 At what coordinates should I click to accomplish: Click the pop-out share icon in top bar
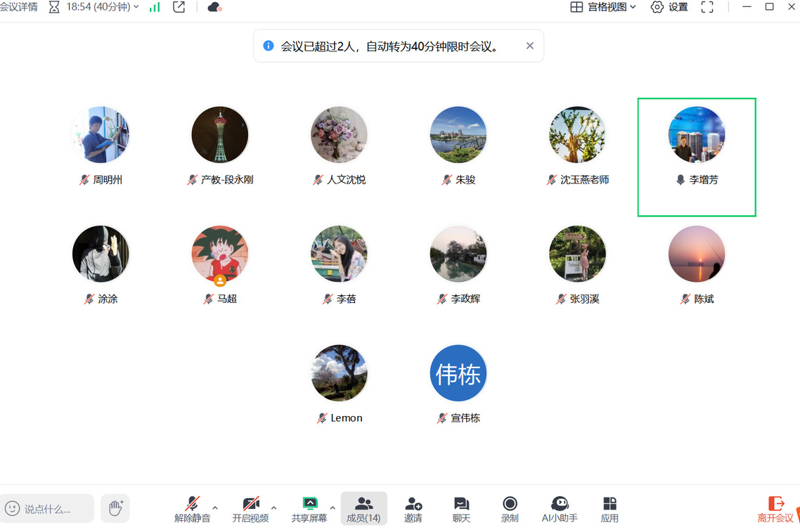(x=179, y=7)
